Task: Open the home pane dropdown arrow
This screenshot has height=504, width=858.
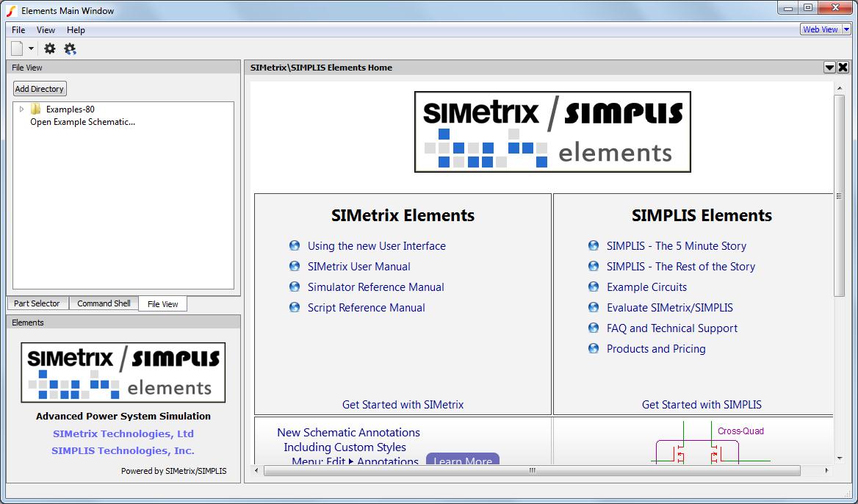Action: [829, 68]
